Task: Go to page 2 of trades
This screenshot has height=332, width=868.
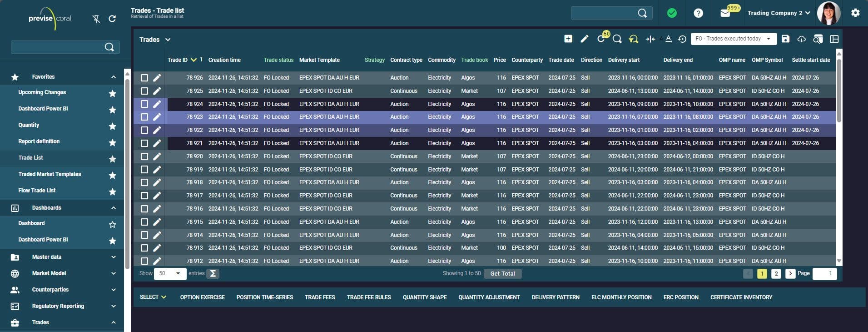Action: pos(776,273)
